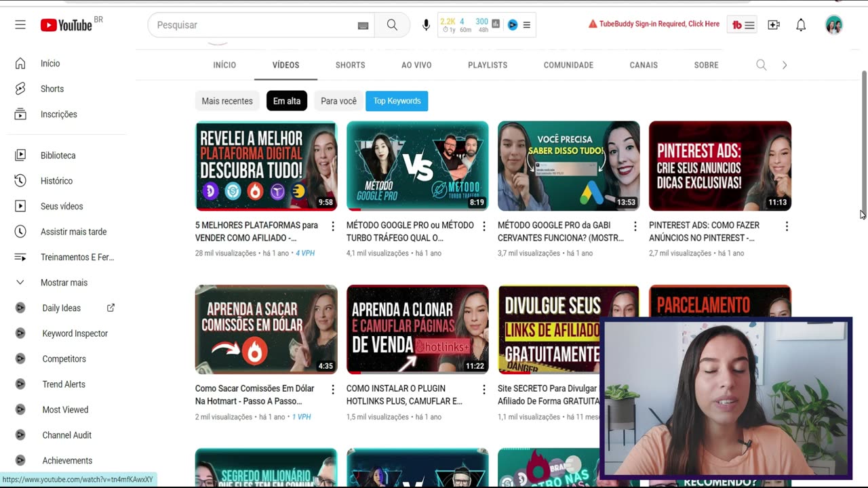
Task: Expand Mostrar mais in sidebar
Action: pyautogui.click(x=63, y=283)
